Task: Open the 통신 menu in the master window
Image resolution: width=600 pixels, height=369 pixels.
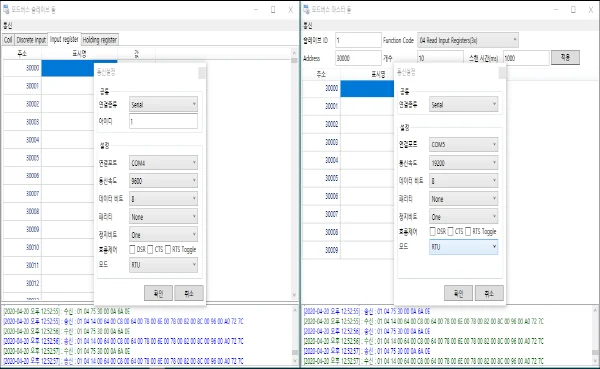Action: pyautogui.click(x=308, y=26)
